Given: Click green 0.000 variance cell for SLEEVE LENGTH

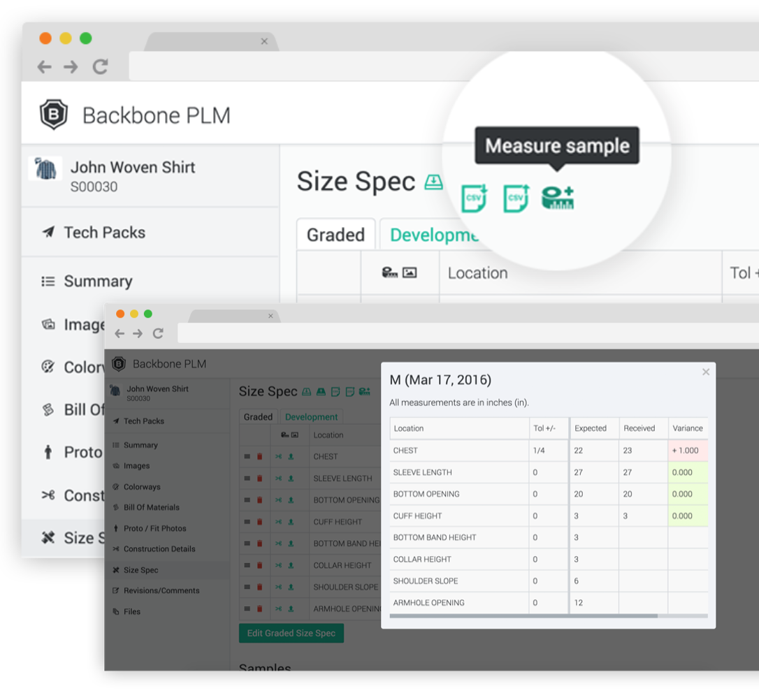Looking at the screenshot, I should click(687, 472).
